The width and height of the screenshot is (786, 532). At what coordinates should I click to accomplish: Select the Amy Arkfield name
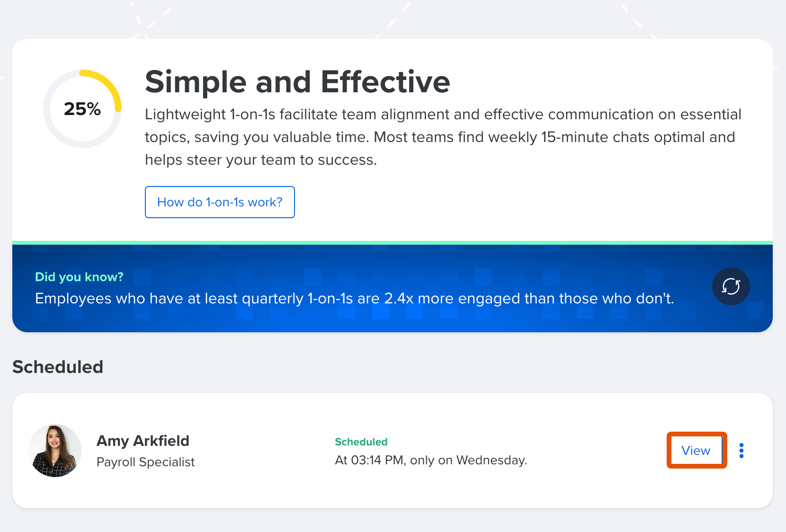(143, 441)
